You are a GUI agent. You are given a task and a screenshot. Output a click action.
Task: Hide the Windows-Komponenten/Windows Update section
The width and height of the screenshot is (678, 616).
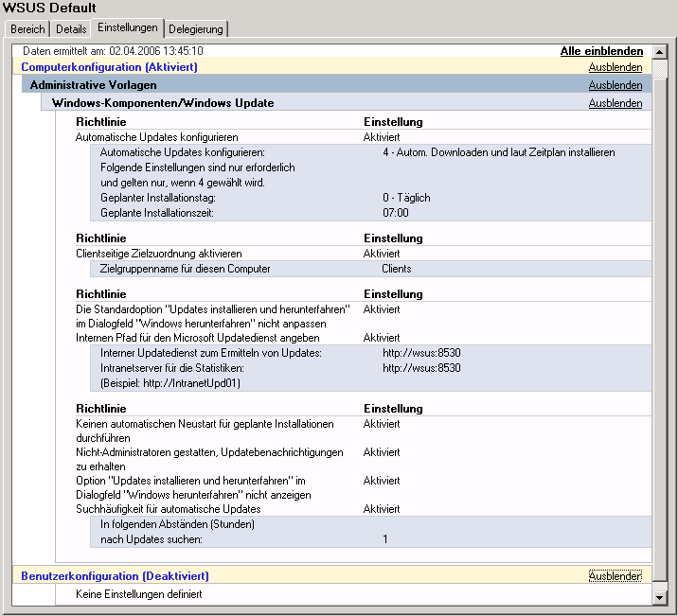click(x=616, y=103)
